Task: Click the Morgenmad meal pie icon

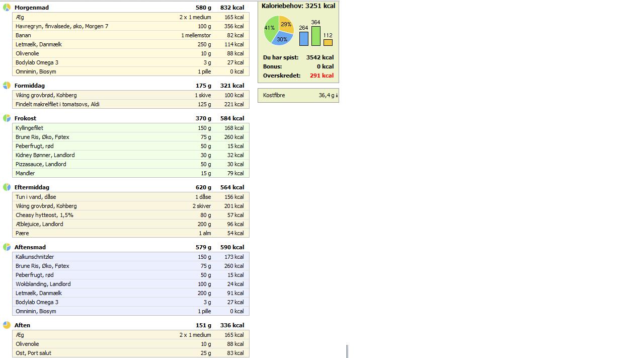Action: tap(7, 8)
